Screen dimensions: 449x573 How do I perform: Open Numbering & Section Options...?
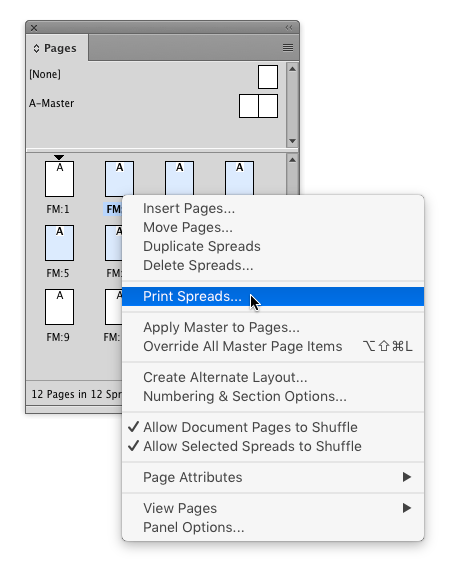[x=273, y=396]
